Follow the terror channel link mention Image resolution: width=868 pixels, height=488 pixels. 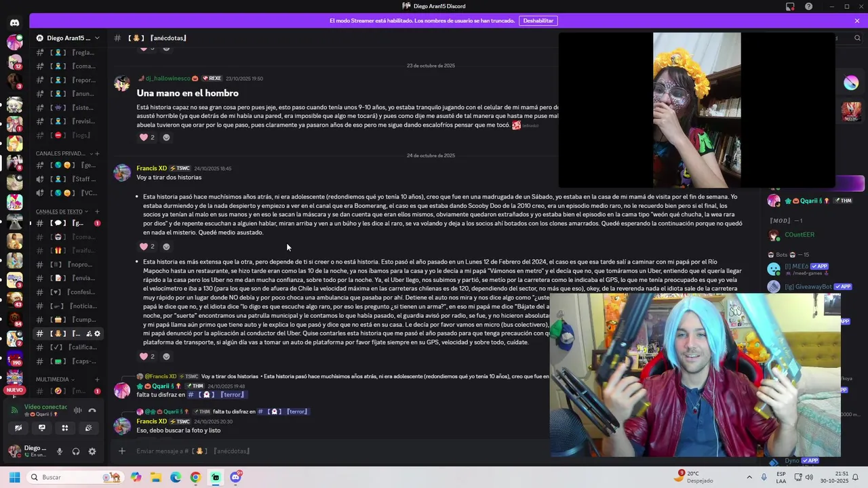pyautogui.click(x=216, y=394)
